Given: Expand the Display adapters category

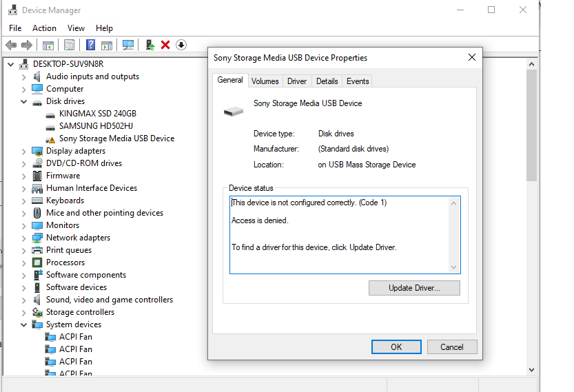Looking at the screenshot, I should pos(24,151).
